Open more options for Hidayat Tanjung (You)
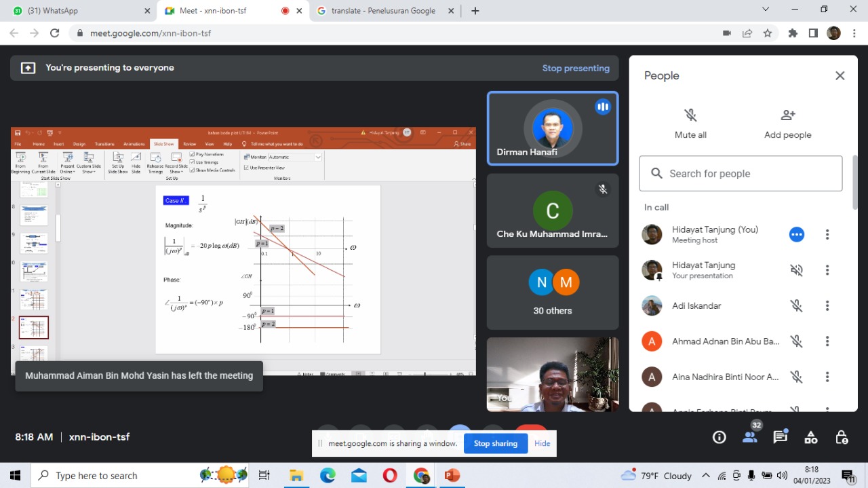This screenshot has height=488, width=868. (x=827, y=235)
